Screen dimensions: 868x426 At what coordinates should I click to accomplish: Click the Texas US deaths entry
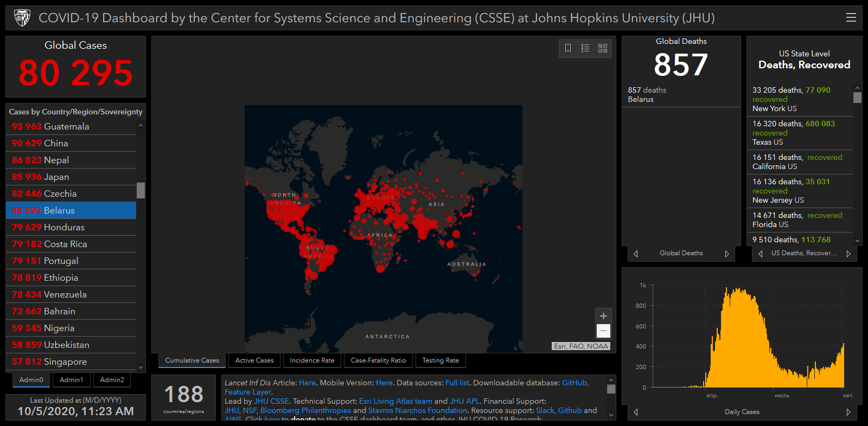pos(800,133)
